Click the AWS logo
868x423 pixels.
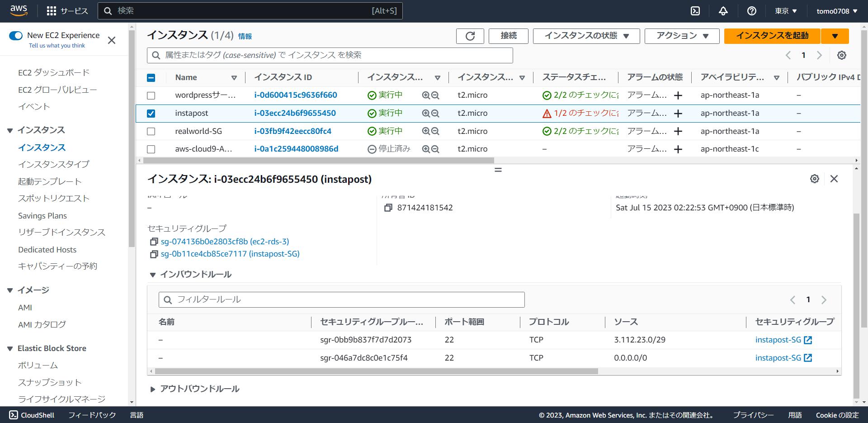click(x=18, y=10)
